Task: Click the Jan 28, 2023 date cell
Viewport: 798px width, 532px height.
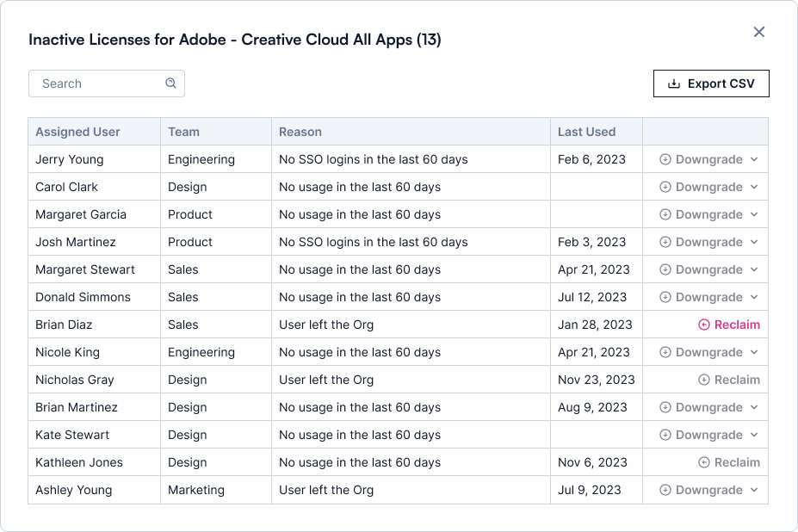Action: coord(595,325)
